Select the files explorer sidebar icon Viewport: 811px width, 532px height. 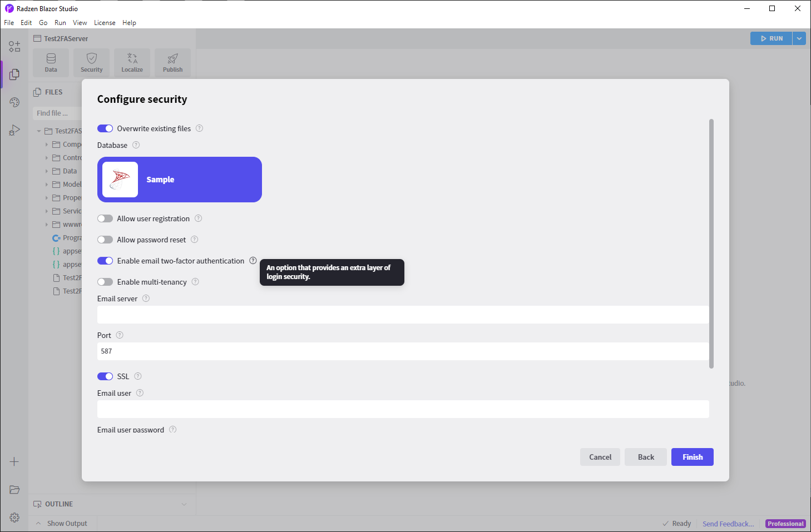tap(14, 74)
